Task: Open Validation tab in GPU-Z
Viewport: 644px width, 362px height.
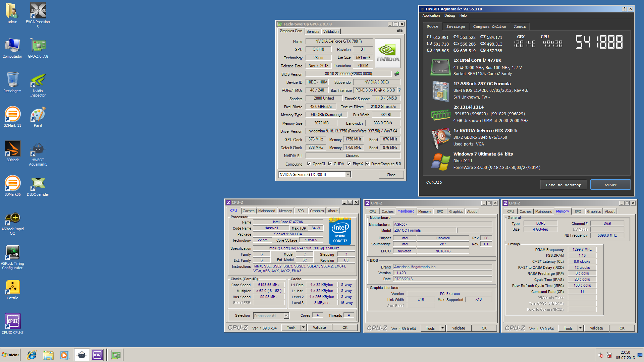Action: (331, 32)
